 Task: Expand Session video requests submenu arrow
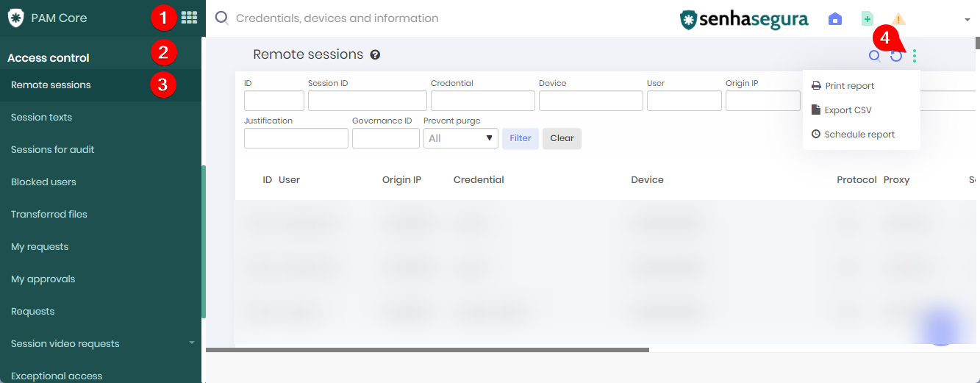(191, 343)
